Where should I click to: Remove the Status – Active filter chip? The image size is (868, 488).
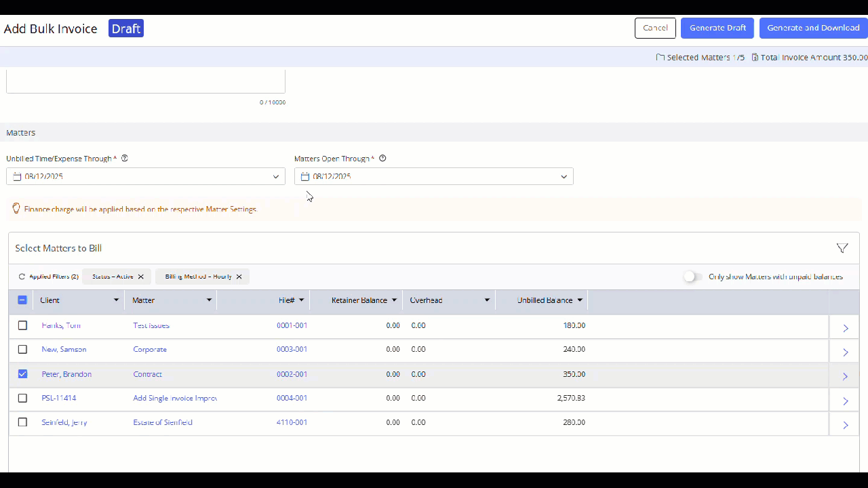click(140, 277)
